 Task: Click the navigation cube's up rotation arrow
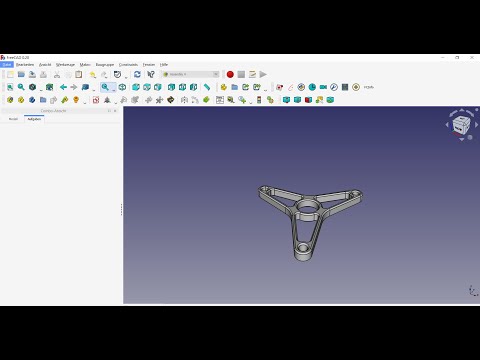pyautogui.click(x=462, y=110)
